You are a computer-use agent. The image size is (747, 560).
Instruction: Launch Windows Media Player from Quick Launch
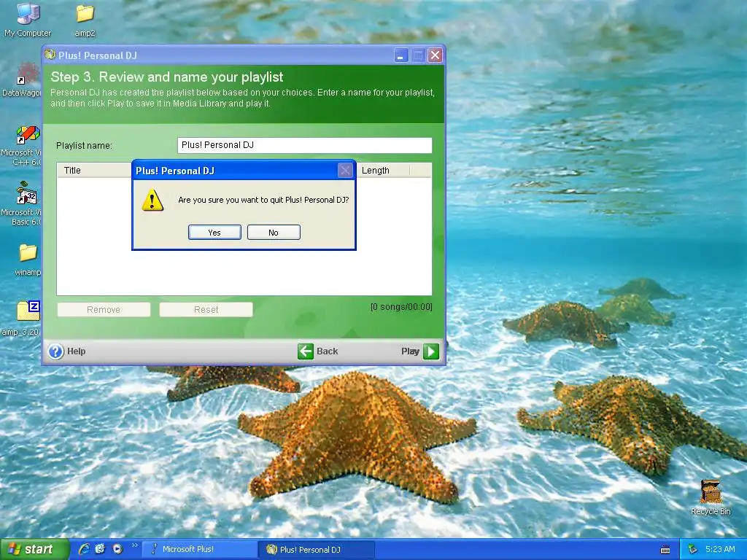point(117,549)
